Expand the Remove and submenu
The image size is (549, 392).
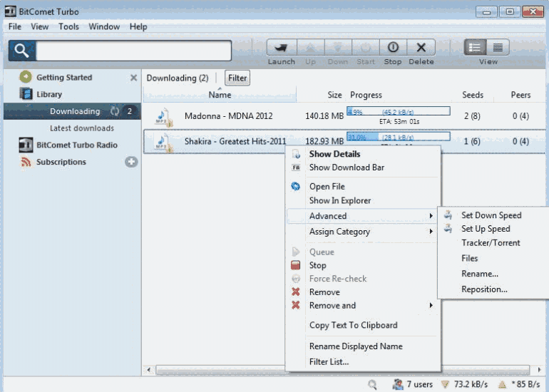click(363, 306)
